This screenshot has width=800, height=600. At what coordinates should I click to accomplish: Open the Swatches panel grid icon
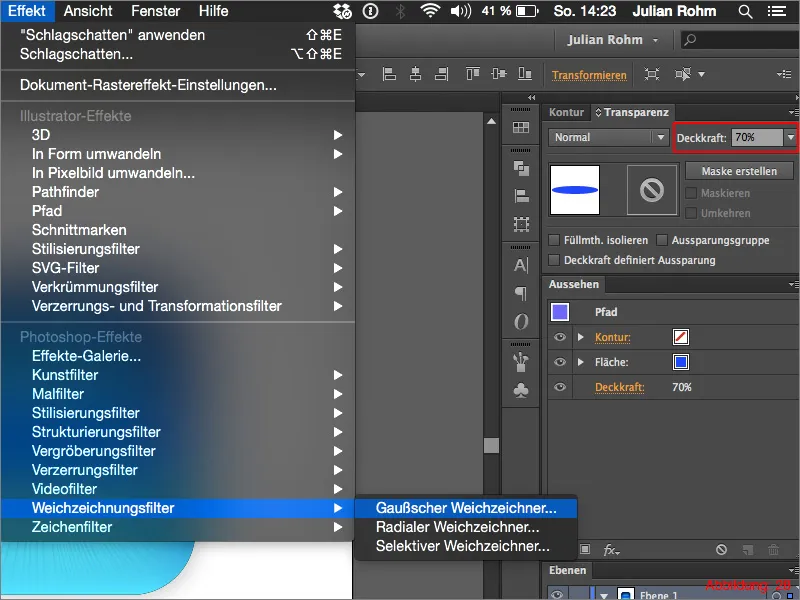[521, 127]
